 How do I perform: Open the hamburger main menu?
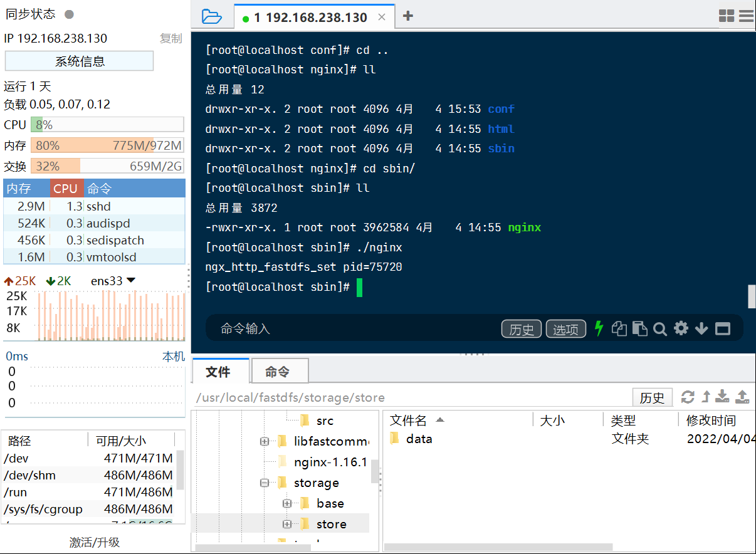746,16
